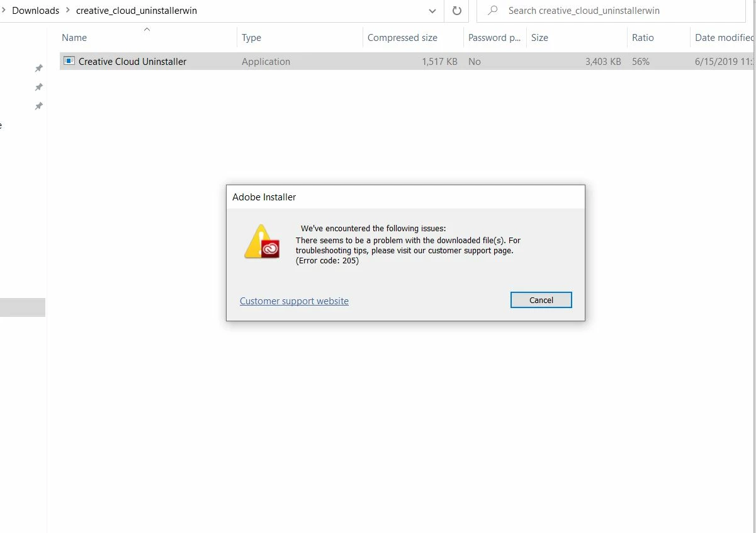Select the Creative Cloud Uninstaller file name
The width and height of the screenshot is (756, 533).
pyautogui.click(x=132, y=62)
